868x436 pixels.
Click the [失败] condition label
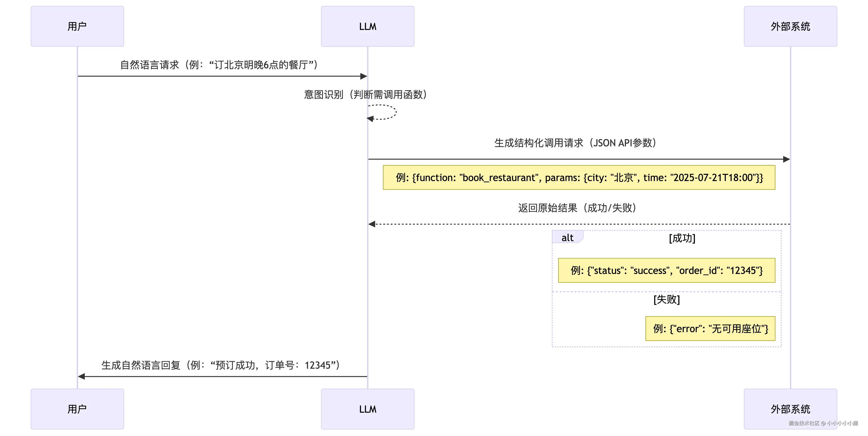[667, 299]
